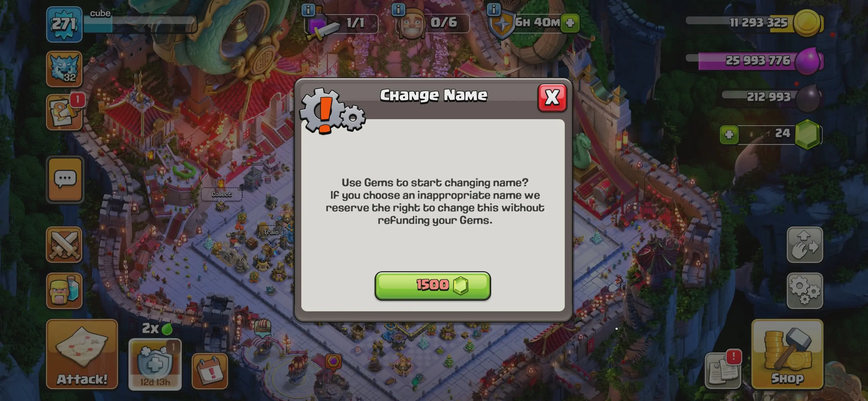
Task: Open the chat speech bubble panel
Action: (65, 179)
